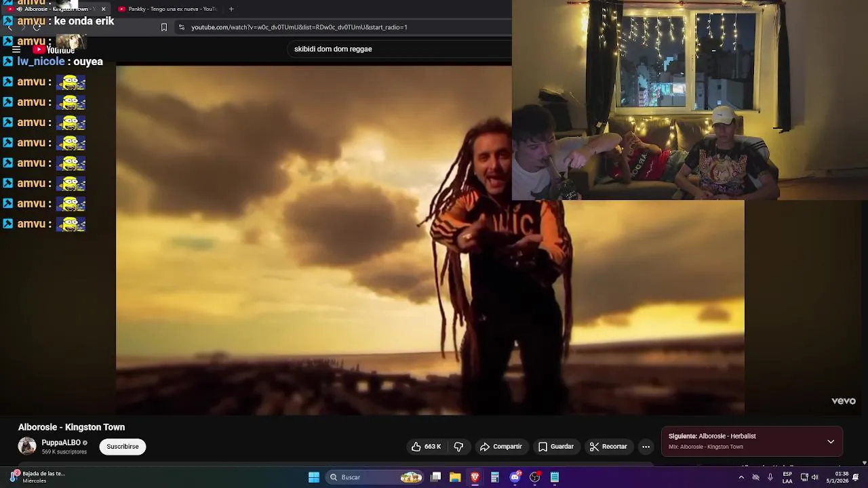The image size is (868, 488).
Task: Click the YouTube search box
Action: point(400,49)
